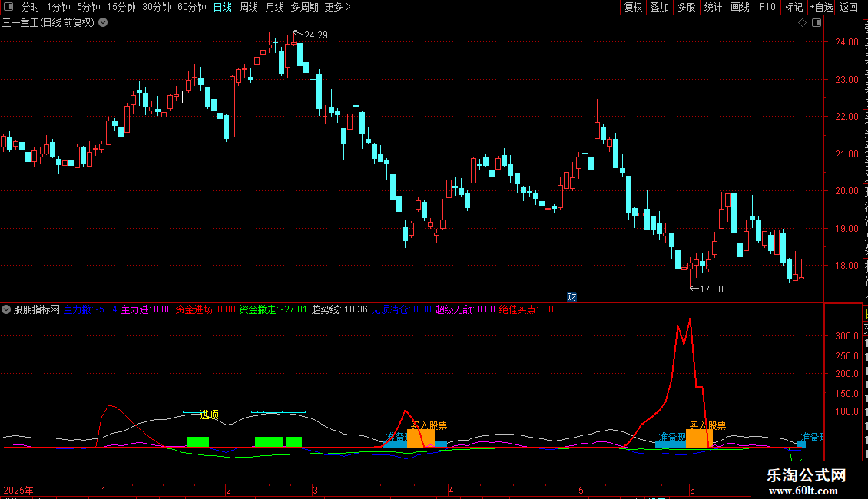The width and height of the screenshot is (868, 499).
Task: Open the 复权 adjustment option
Action: pos(633,7)
